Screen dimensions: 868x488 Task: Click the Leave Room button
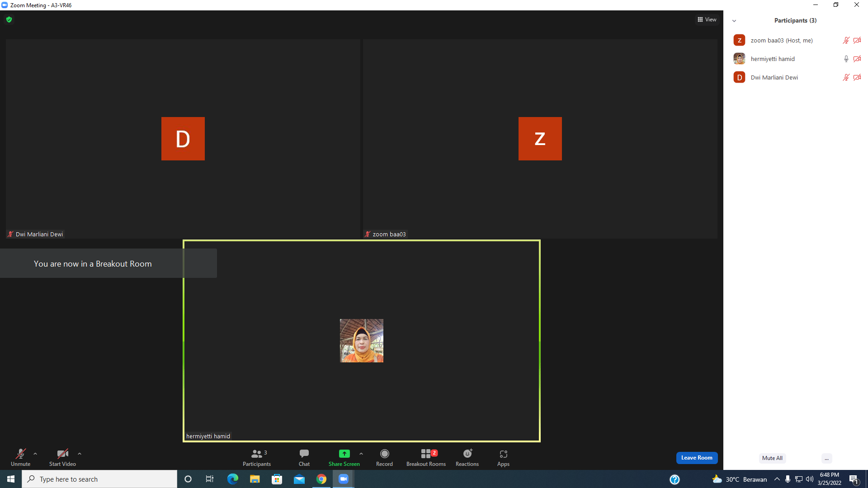point(697,458)
